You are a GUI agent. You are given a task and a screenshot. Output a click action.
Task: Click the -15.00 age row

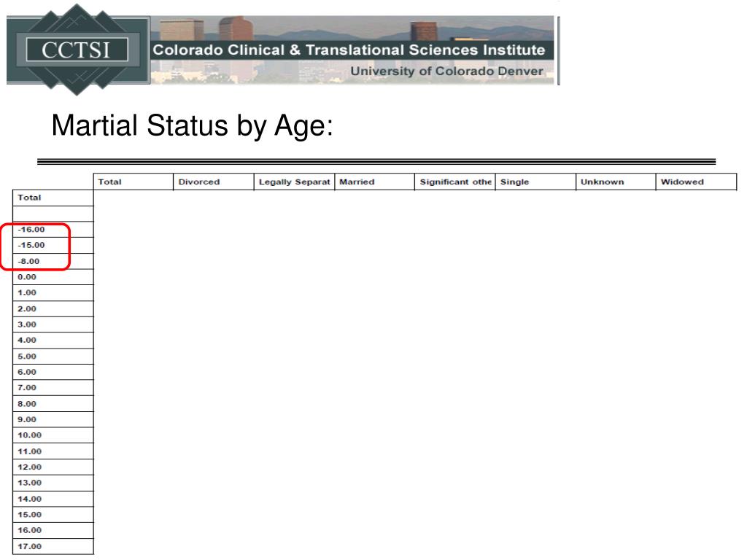pos(53,245)
